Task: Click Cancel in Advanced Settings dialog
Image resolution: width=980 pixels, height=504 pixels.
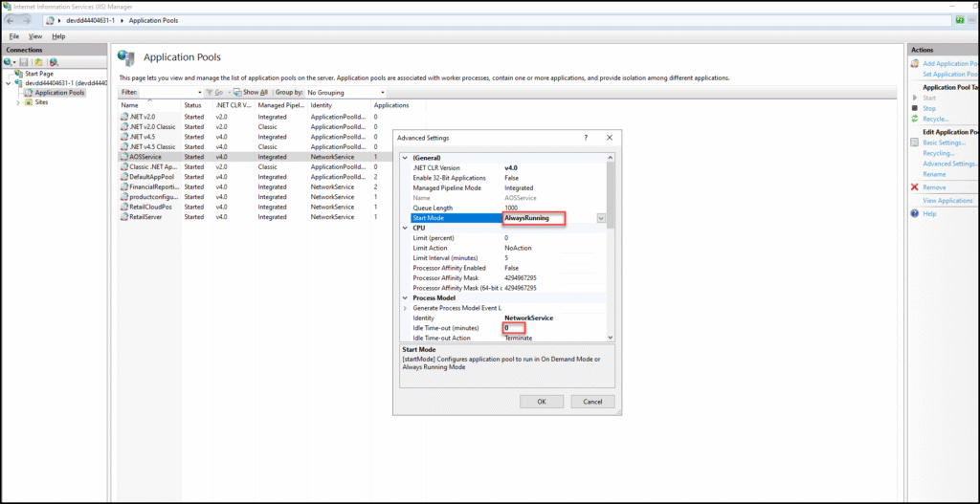Action: tap(592, 402)
